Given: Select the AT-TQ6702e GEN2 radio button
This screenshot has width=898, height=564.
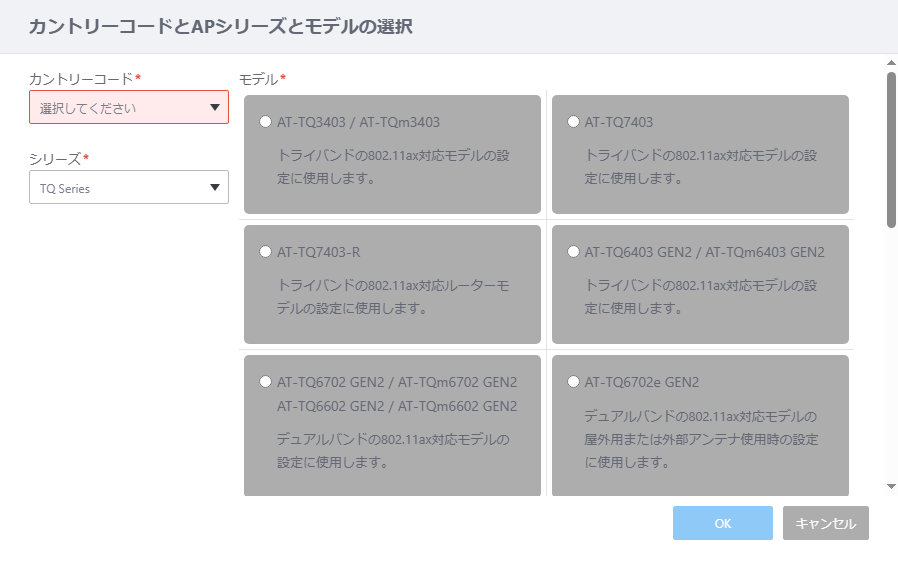Looking at the screenshot, I should 573,382.
